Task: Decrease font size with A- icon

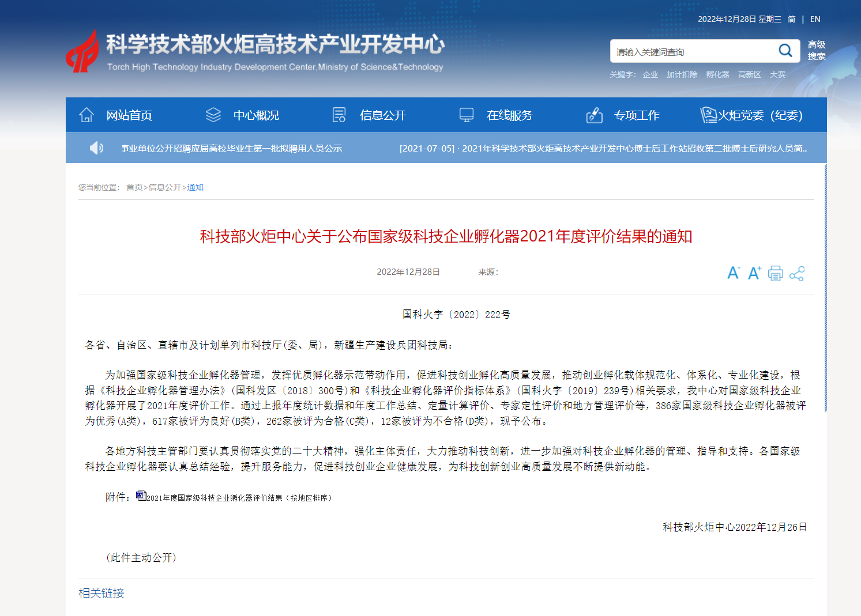Action: (x=733, y=273)
